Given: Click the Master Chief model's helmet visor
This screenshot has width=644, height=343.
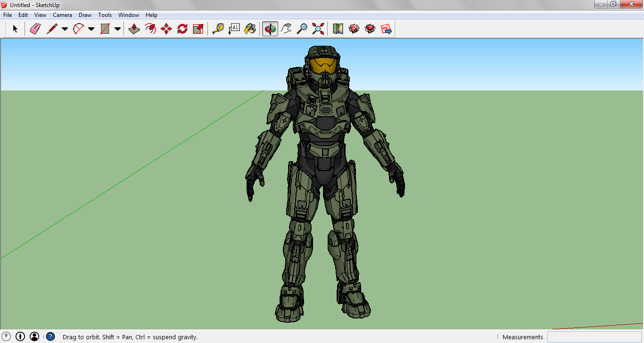Looking at the screenshot, I should (322, 65).
